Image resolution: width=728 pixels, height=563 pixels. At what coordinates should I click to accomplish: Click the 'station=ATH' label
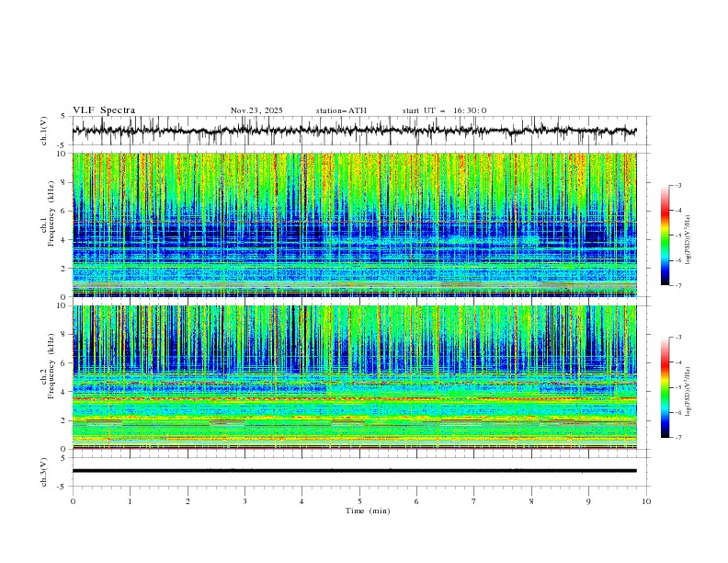341,110
